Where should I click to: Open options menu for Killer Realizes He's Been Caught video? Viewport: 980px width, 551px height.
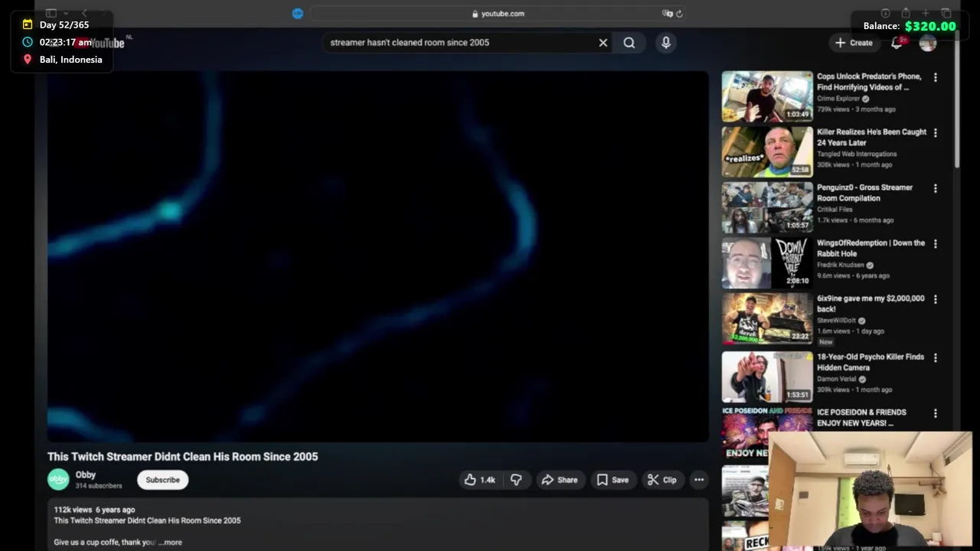935,133
